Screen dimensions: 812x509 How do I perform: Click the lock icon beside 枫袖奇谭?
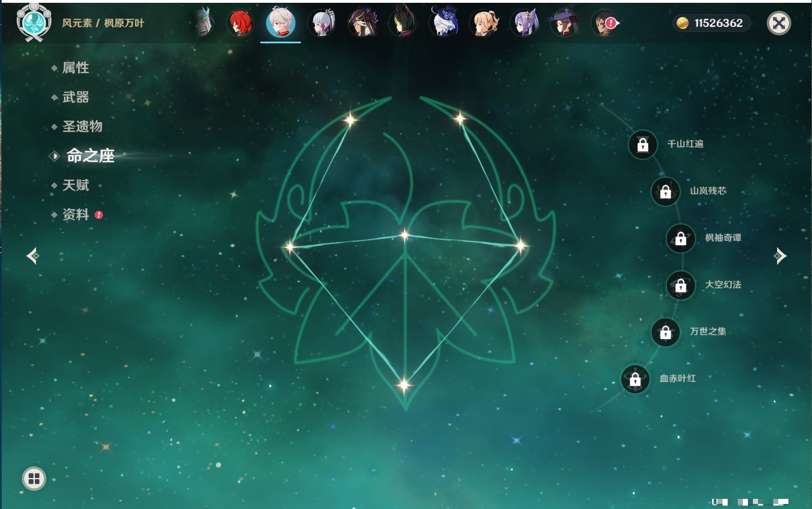[681, 238]
